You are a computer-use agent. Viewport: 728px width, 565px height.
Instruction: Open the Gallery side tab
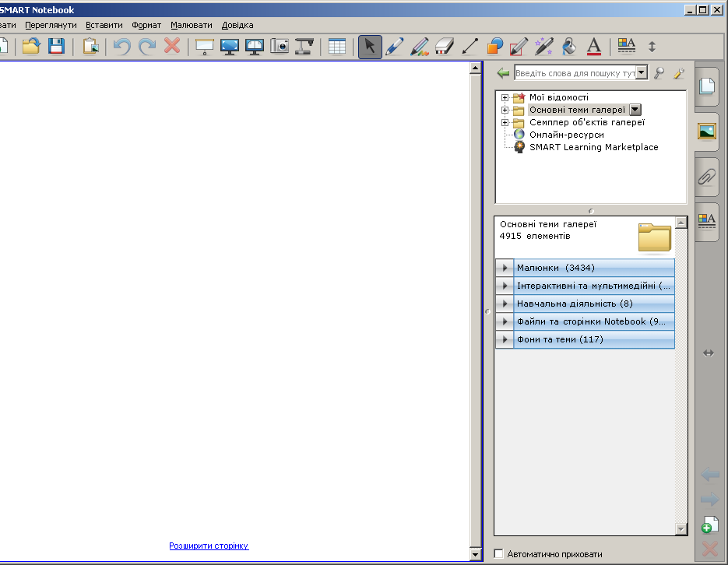(707, 132)
